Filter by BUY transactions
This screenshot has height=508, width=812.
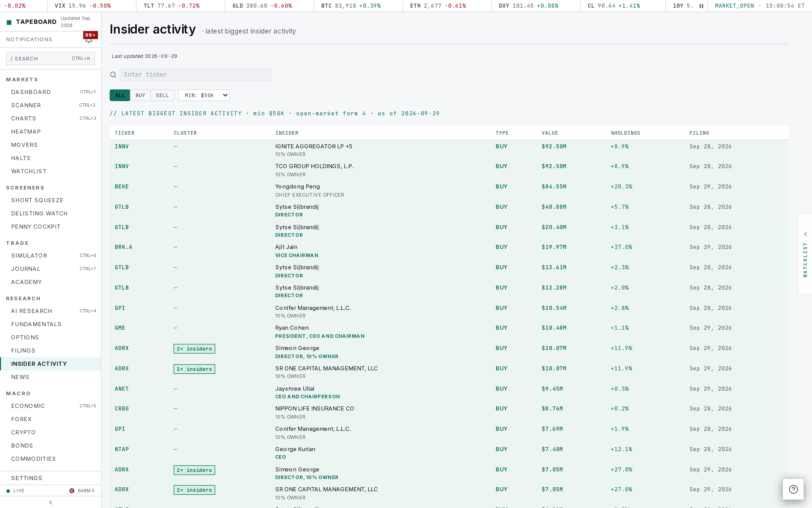[140, 96]
